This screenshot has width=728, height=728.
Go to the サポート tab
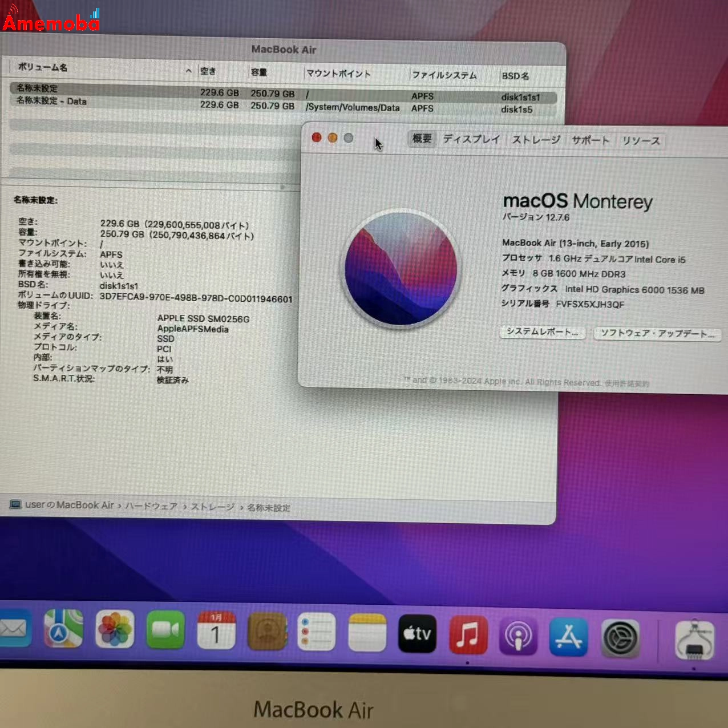[x=591, y=140]
